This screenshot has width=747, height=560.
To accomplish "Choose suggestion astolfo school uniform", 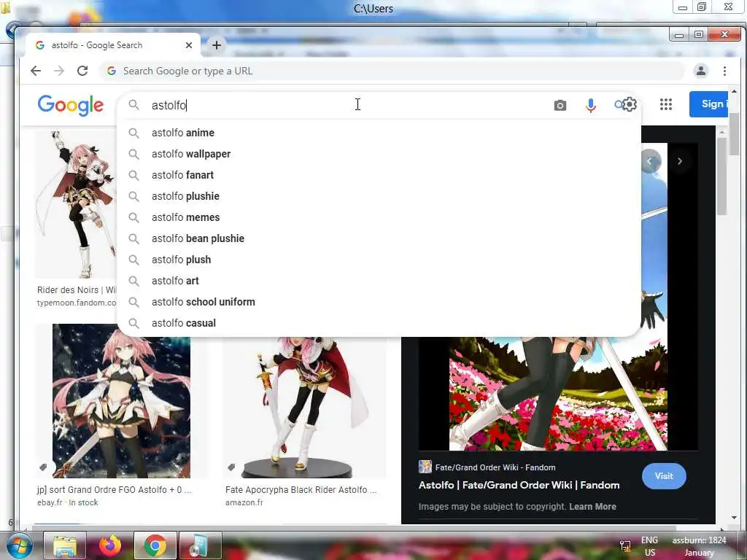I will point(379,302).
